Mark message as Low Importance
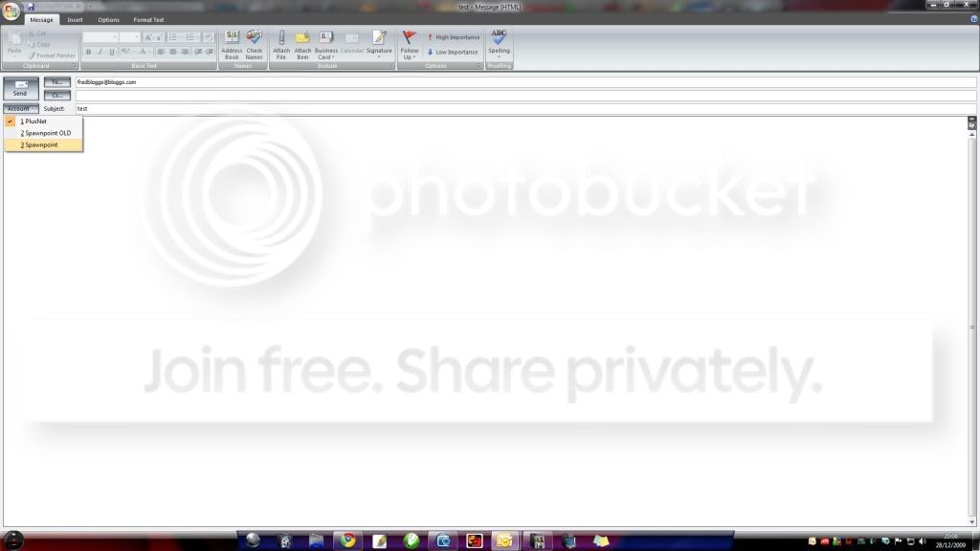This screenshot has height=551, width=980. coord(453,53)
